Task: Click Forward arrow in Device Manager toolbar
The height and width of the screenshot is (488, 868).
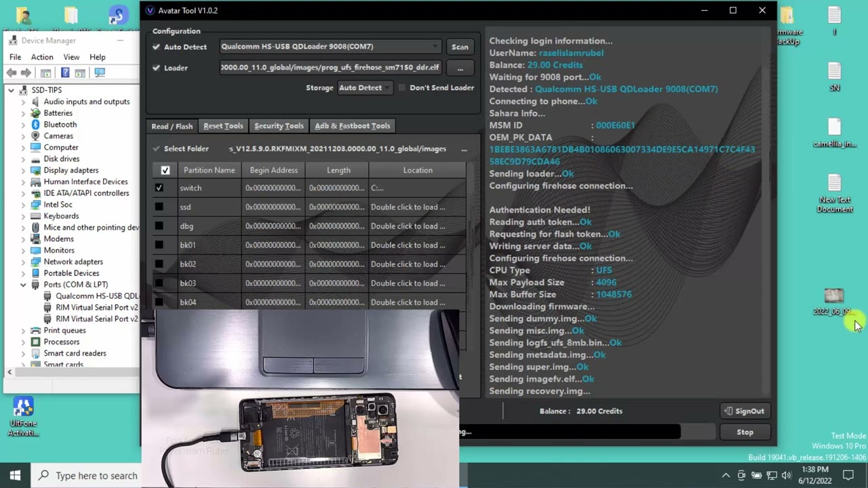Action: click(26, 73)
